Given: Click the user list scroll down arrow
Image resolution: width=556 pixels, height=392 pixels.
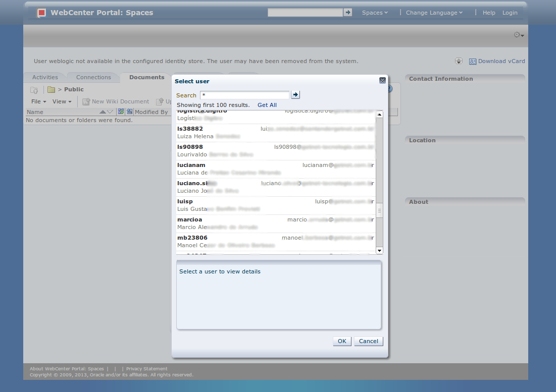Looking at the screenshot, I should coord(380,251).
